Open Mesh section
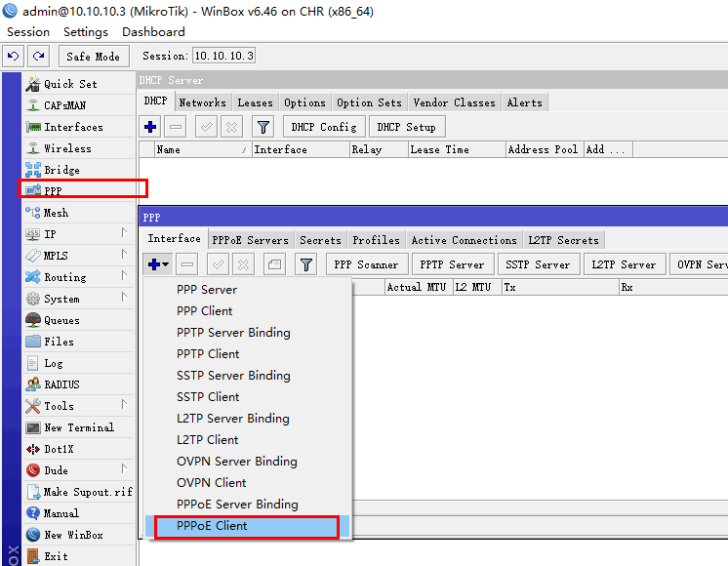The width and height of the screenshot is (728, 566). tap(78, 213)
